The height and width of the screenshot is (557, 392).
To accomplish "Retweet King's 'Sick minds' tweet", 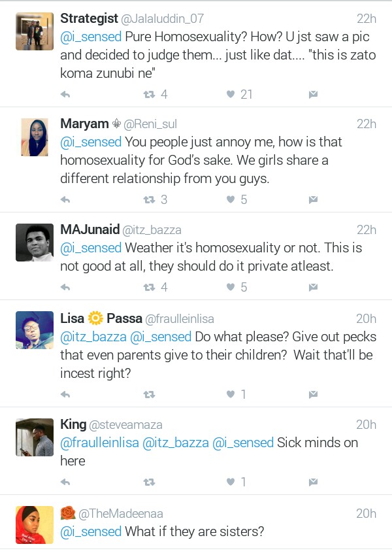I will coord(149,482).
